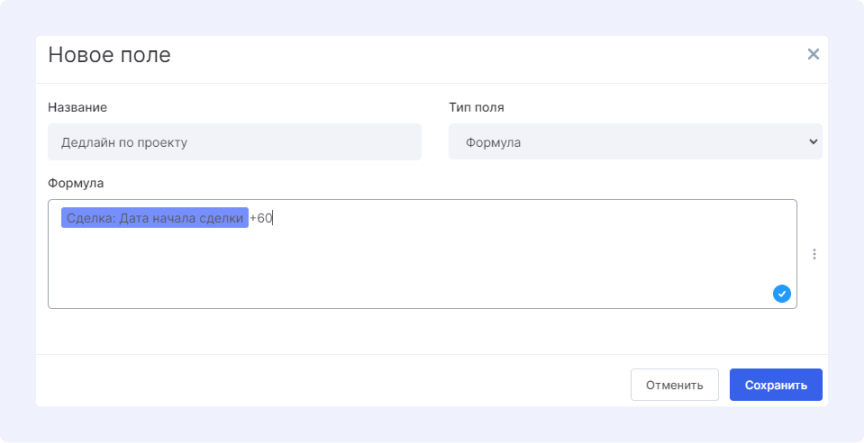Click the Название field label
864x443 pixels.
coord(77,107)
